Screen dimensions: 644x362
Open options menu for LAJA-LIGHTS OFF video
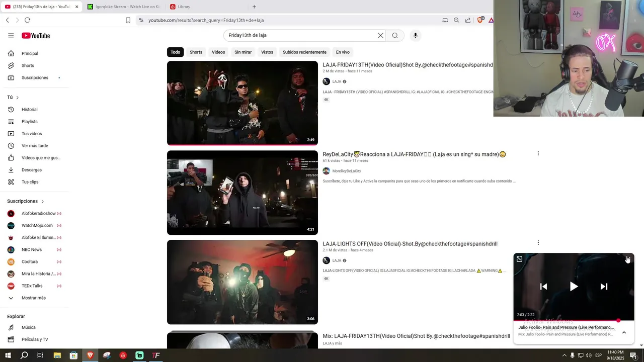[x=538, y=243]
